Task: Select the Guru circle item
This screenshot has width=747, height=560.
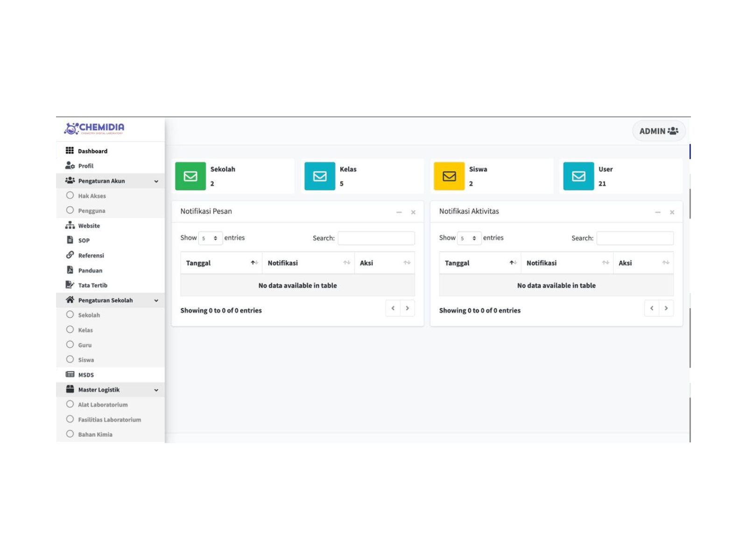Action: click(x=70, y=344)
